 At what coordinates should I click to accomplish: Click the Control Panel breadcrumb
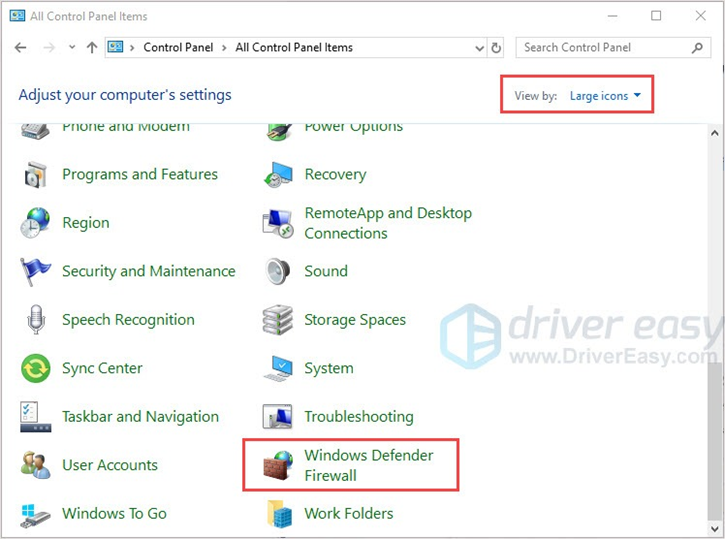click(178, 48)
